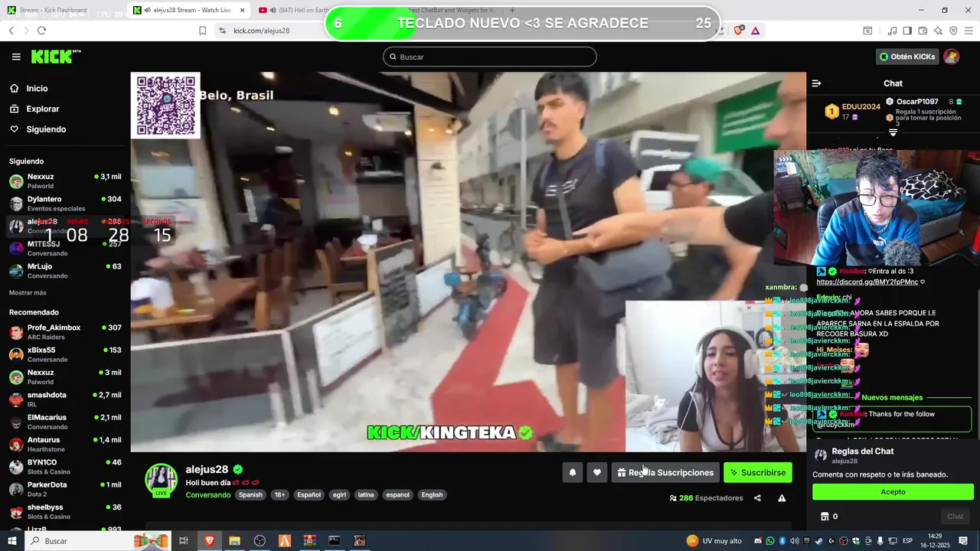The height and width of the screenshot is (551, 980).
Task: Open xBixs55 recommended channel
Action: click(65, 354)
